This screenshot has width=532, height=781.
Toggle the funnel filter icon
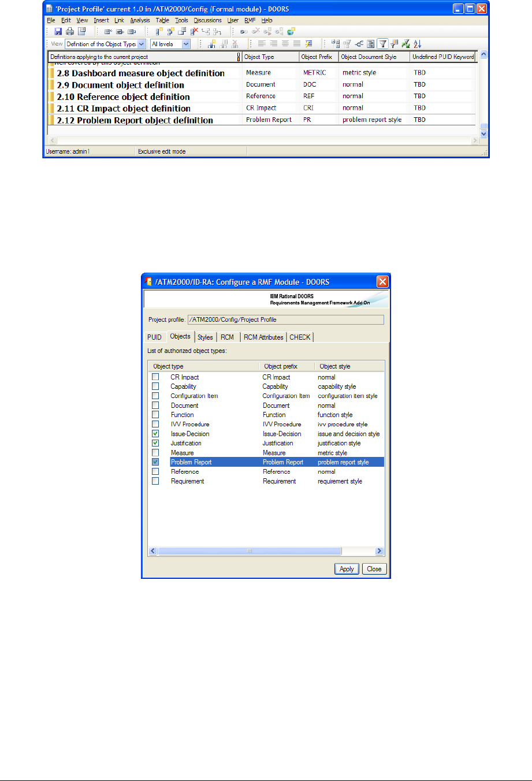pyautogui.click(x=382, y=44)
